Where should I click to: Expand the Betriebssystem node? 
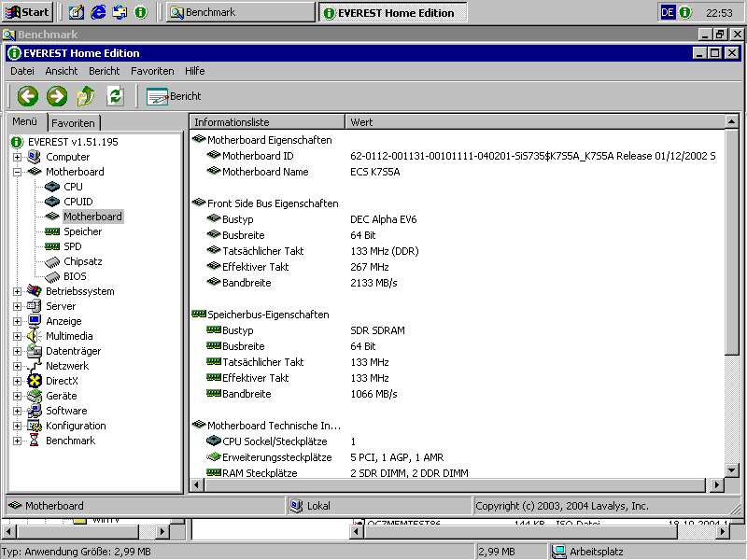[x=17, y=291]
